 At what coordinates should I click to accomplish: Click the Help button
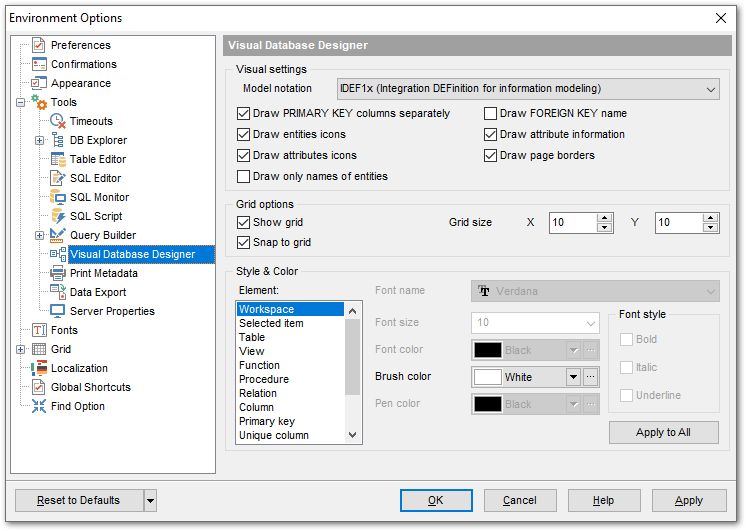point(604,501)
